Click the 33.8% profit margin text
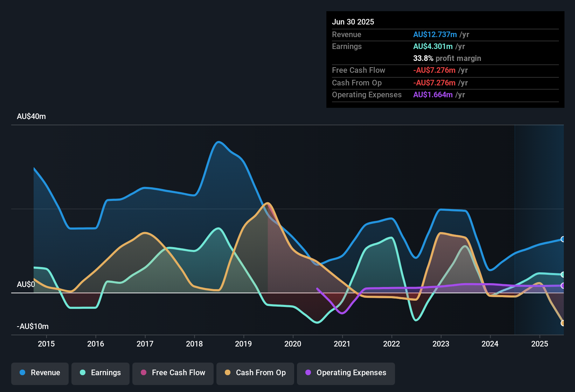575x392 pixels. (447, 58)
